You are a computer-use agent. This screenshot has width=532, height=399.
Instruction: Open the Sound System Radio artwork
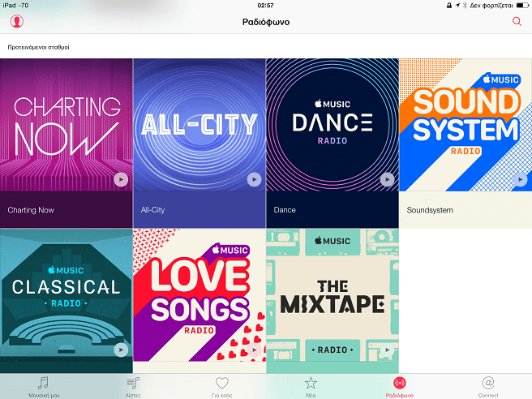pos(466,125)
